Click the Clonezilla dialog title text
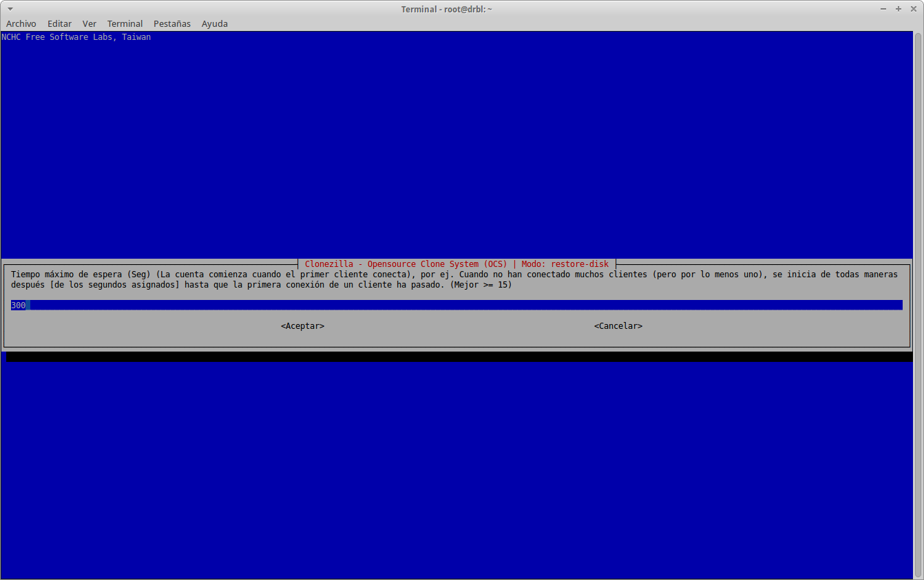The width and height of the screenshot is (924, 580). 457,264
